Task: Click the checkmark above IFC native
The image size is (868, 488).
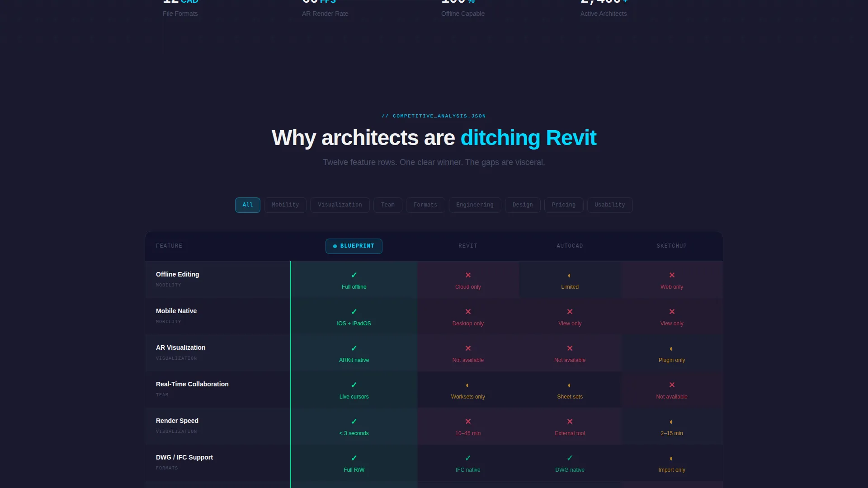Action: 468,458
